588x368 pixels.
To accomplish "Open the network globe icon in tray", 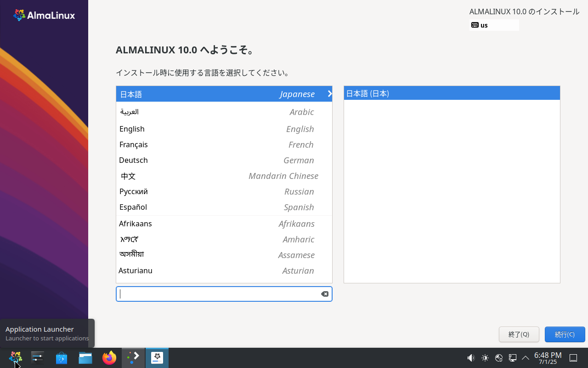I will 499,357.
